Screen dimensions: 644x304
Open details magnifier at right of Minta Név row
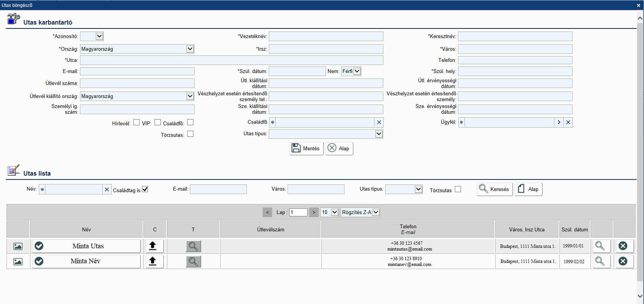[x=600, y=261]
